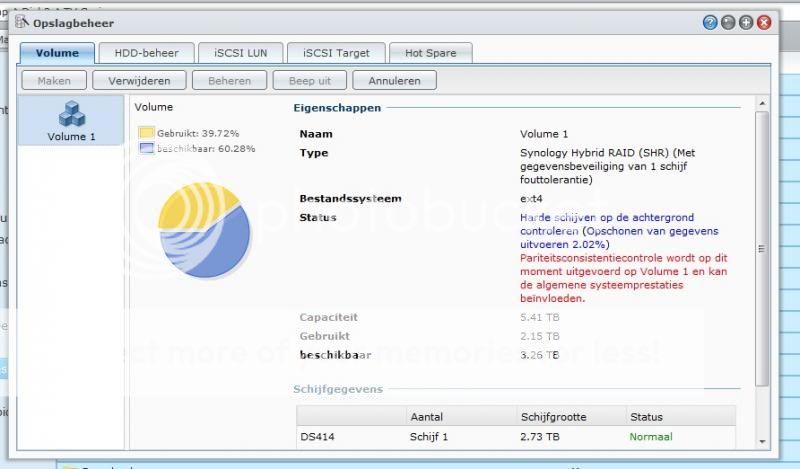Viewport: 800px width, 469px height.
Task: Click the blue beschikbaar legend swatch
Action: pyautogui.click(x=146, y=148)
